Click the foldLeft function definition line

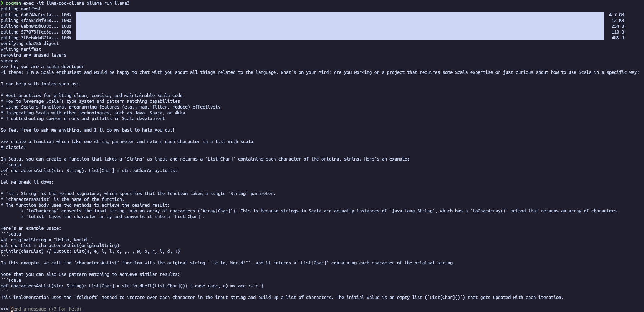tap(132, 286)
